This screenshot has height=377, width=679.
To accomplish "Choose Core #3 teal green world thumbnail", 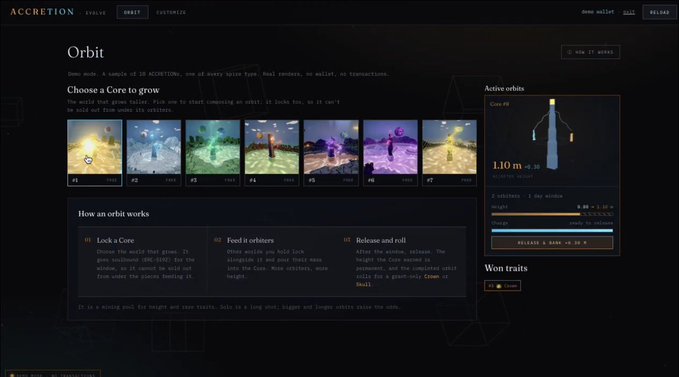I will click(213, 153).
